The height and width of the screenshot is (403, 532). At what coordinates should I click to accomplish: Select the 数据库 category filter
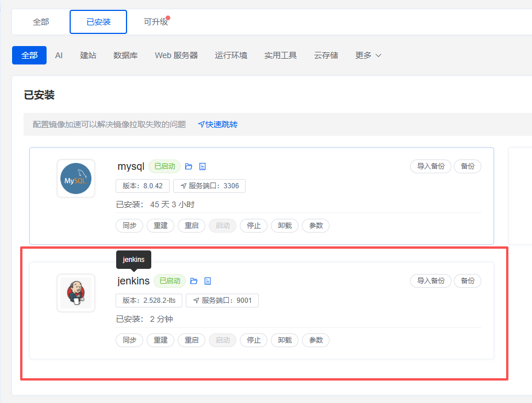125,55
